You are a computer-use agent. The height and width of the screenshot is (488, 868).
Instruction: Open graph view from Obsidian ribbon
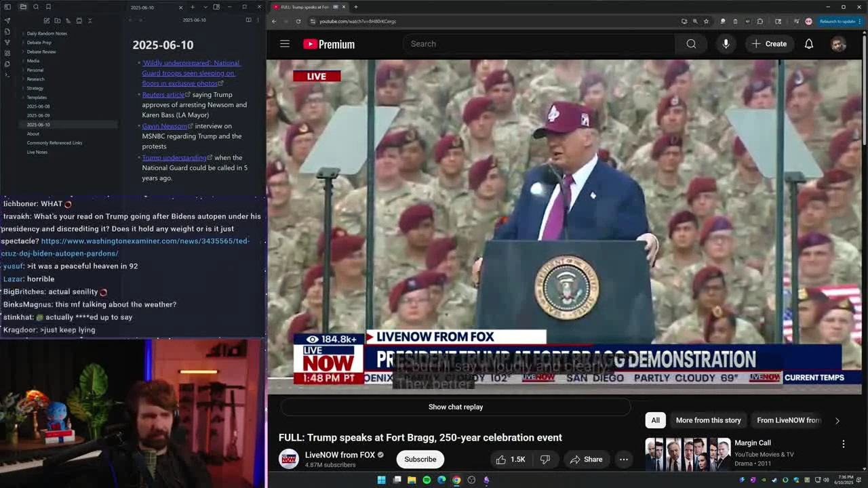pos(7,42)
